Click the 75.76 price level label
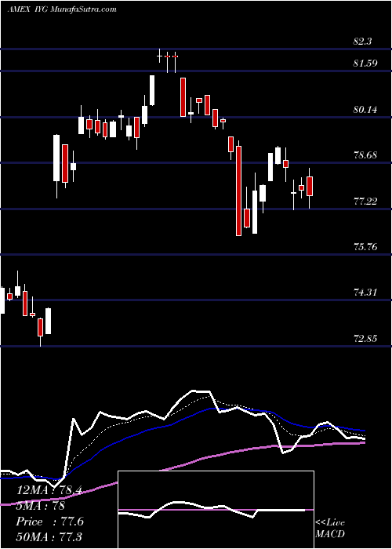Screen dimensions: 392x549 pyautogui.click(x=365, y=247)
